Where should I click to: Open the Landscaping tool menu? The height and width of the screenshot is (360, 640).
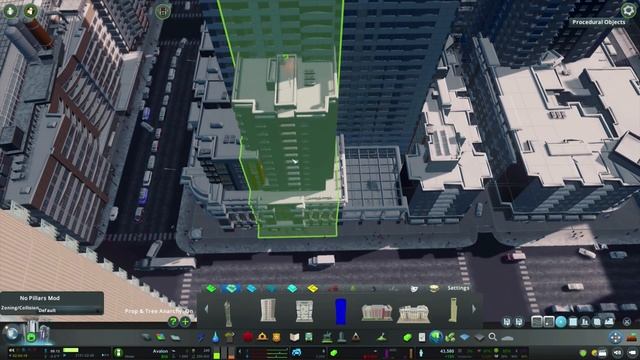click(382, 337)
